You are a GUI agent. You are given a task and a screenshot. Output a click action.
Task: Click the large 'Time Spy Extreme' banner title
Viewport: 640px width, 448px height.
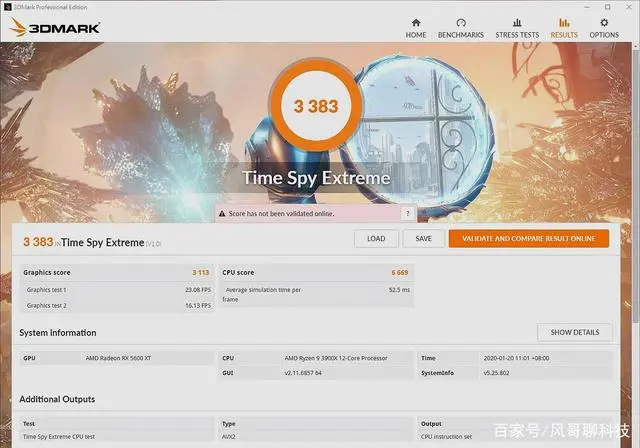pos(316,178)
